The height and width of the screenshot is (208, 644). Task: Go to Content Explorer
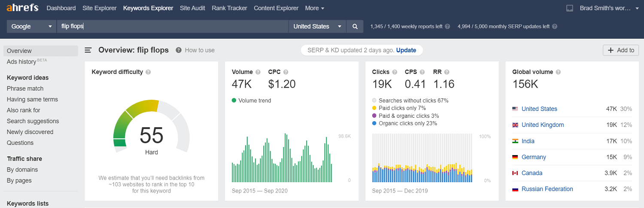pos(276,8)
